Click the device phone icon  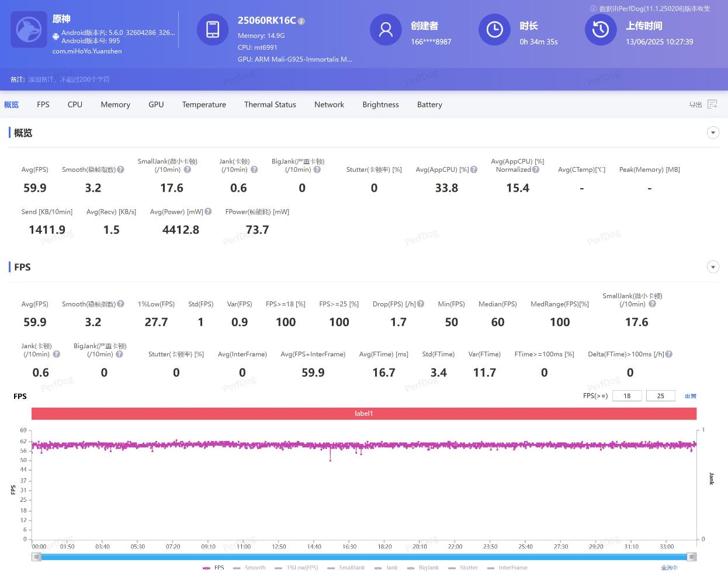[x=213, y=29]
